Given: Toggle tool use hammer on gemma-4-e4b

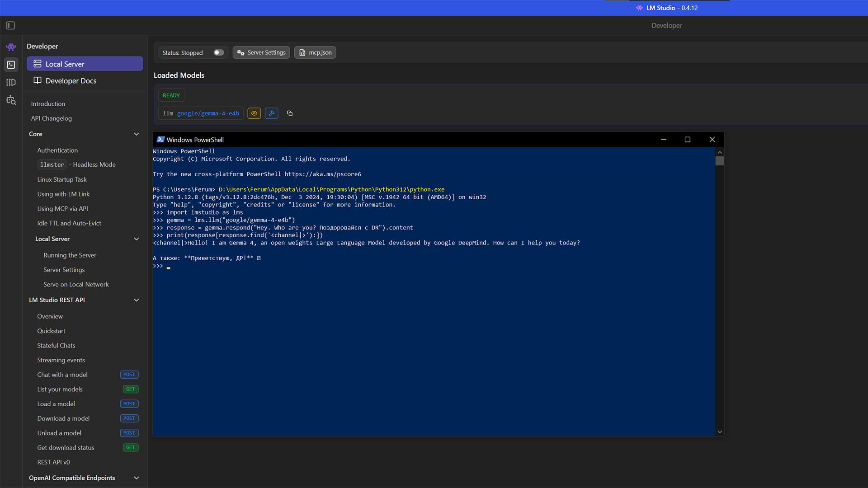Looking at the screenshot, I should click(271, 113).
